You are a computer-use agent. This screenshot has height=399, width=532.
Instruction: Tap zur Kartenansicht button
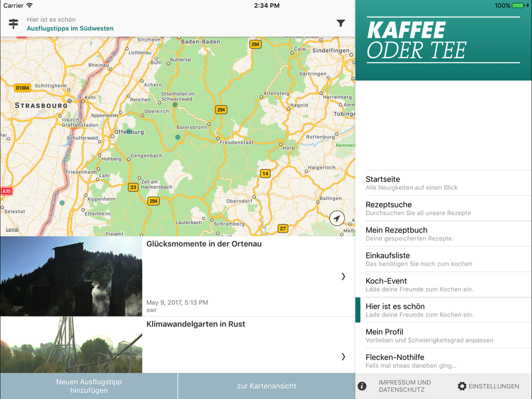267,386
